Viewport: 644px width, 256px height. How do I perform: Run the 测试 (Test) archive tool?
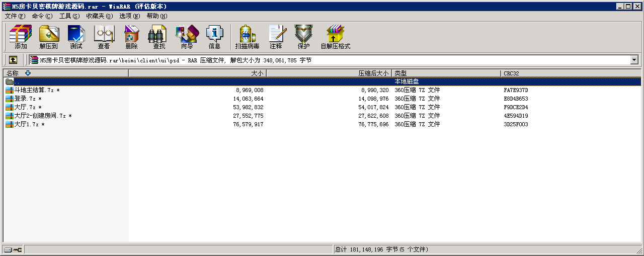(76, 37)
